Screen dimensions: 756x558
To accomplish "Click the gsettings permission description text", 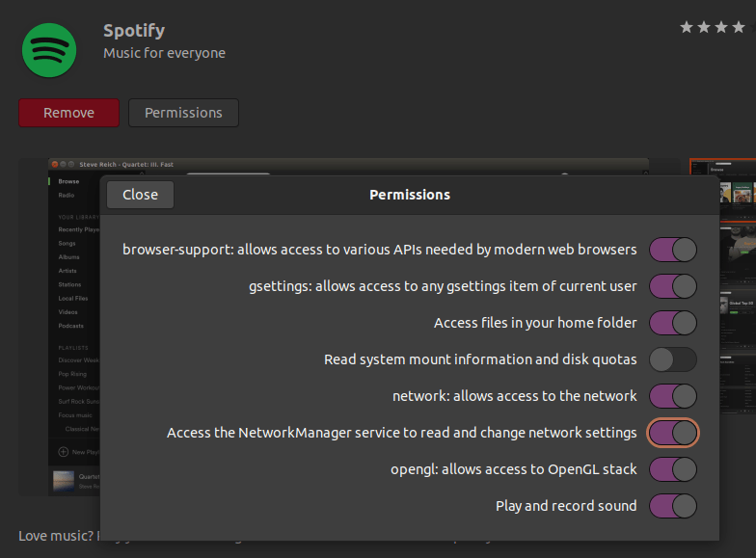I will coord(443,286).
